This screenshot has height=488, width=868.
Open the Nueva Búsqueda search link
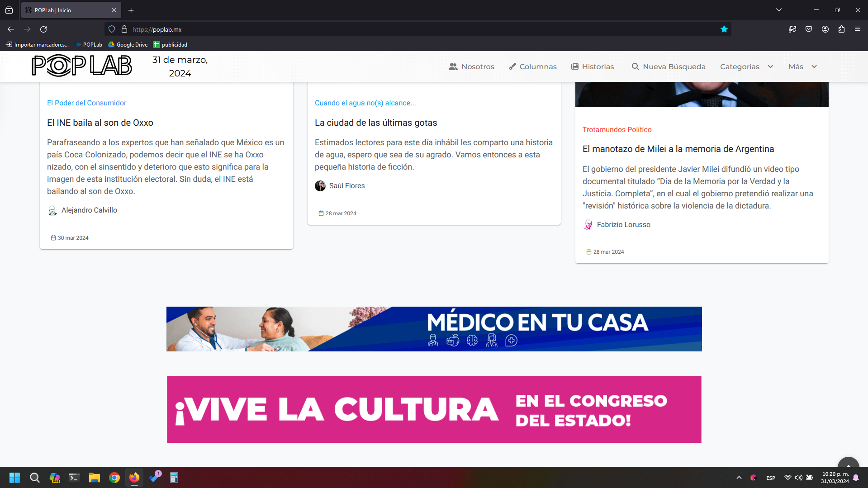coord(668,66)
